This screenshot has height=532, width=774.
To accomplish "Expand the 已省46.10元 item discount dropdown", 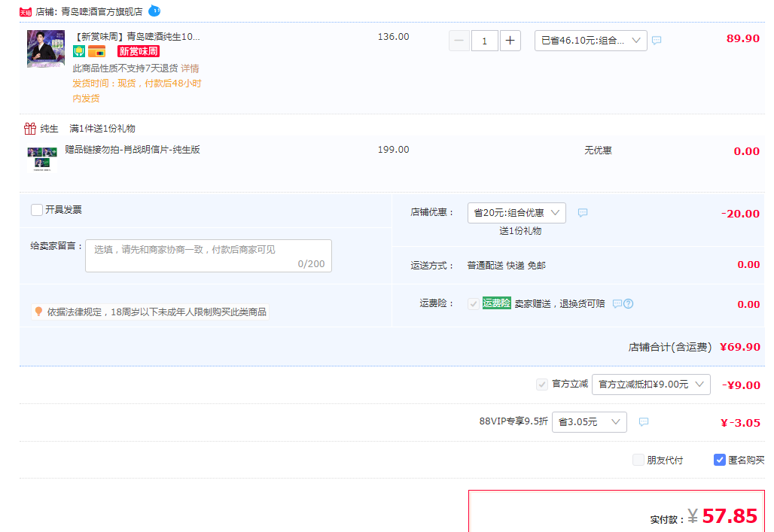I will [591, 41].
